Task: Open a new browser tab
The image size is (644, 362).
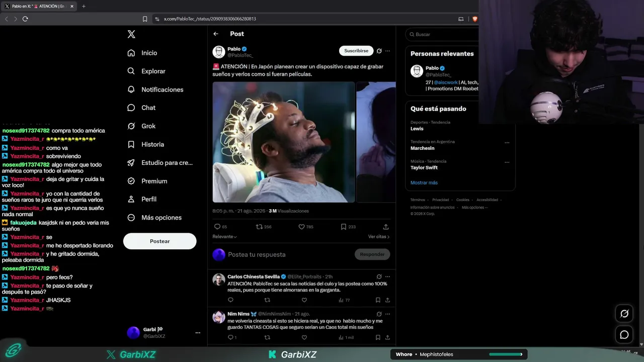Action: point(84,6)
